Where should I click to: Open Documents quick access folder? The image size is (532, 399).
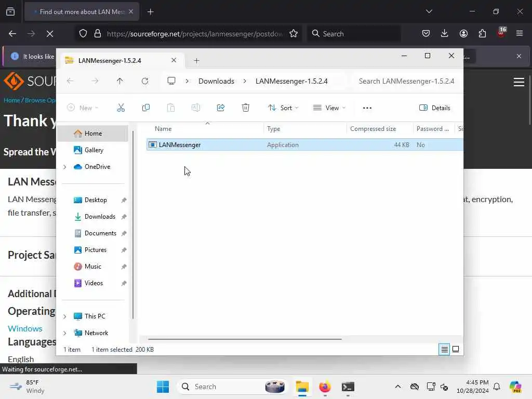(x=100, y=233)
